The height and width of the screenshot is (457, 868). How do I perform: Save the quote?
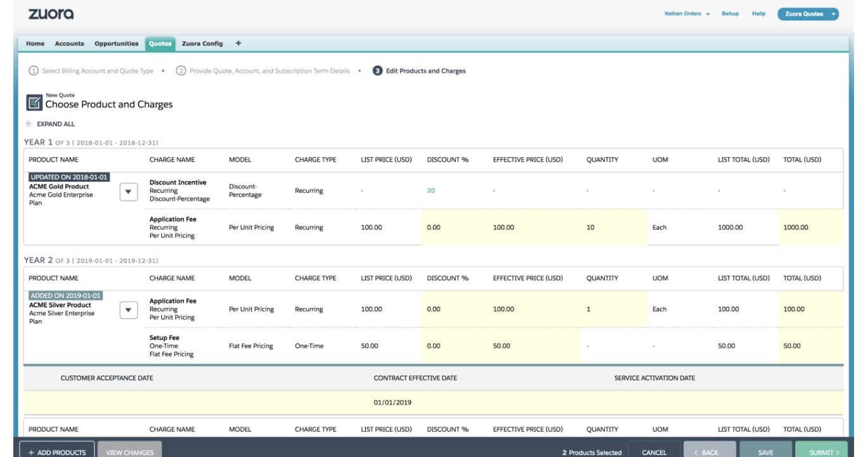(x=765, y=453)
